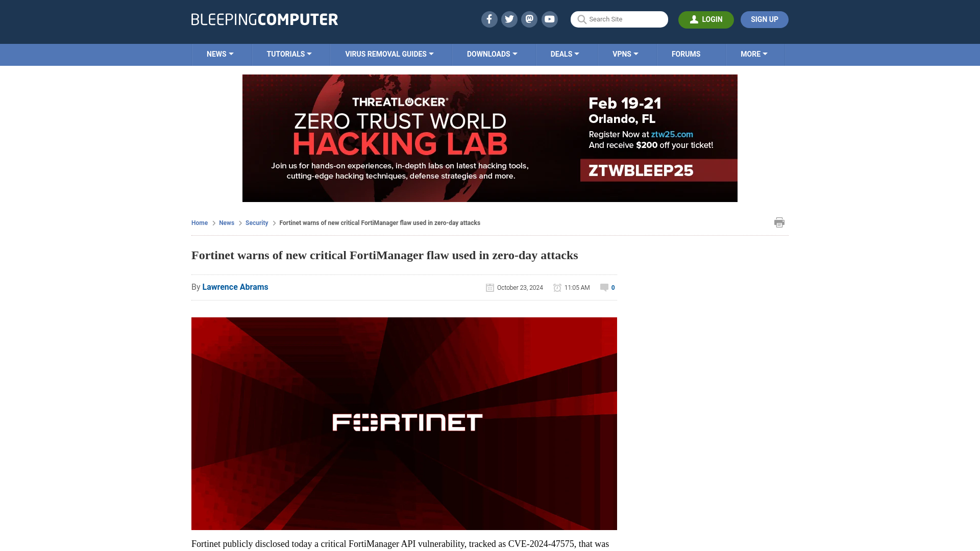Click the calendar date icon near October 23
The image size is (980, 551).
point(489,287)
